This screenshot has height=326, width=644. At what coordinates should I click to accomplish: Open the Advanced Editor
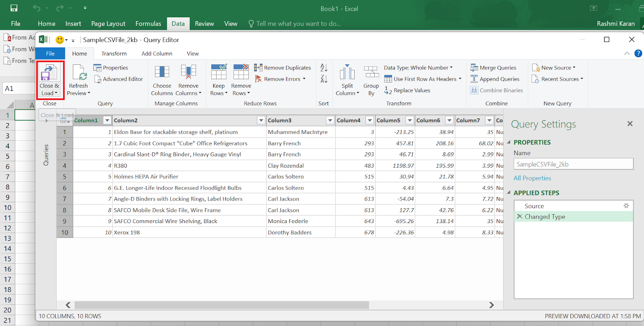[x=119, y=79]
